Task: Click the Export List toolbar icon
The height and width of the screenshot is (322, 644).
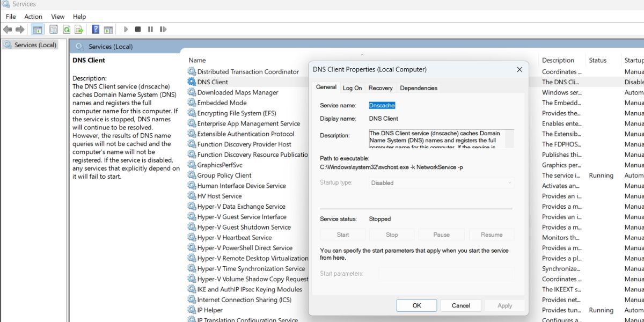Action: pyautogui.click(x=79, y=30)
